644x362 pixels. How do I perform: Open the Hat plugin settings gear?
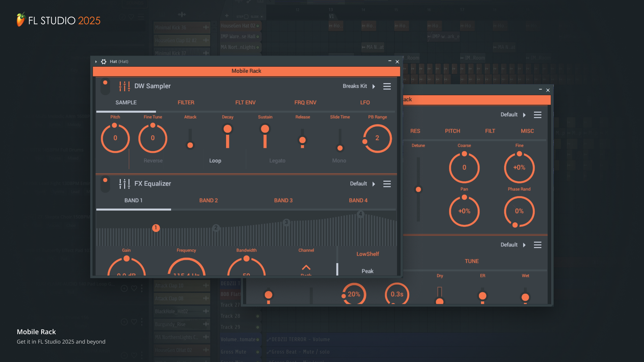104,62
